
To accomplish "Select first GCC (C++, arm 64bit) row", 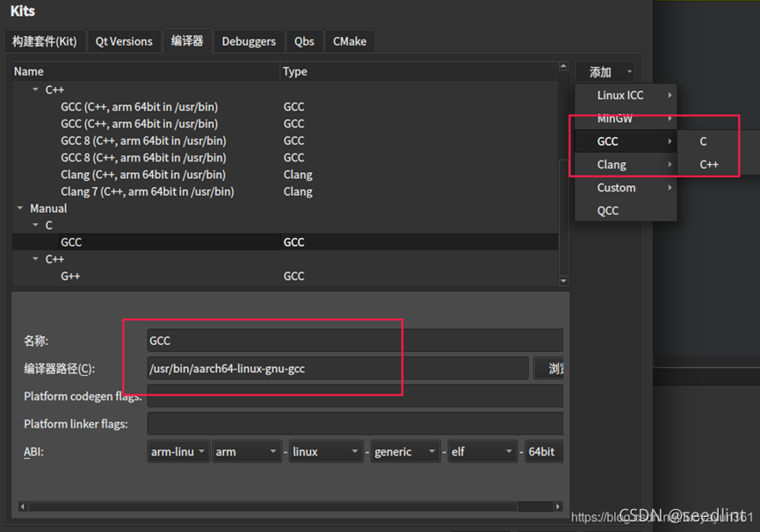I will pyautogui.click(x=285, y=106).
